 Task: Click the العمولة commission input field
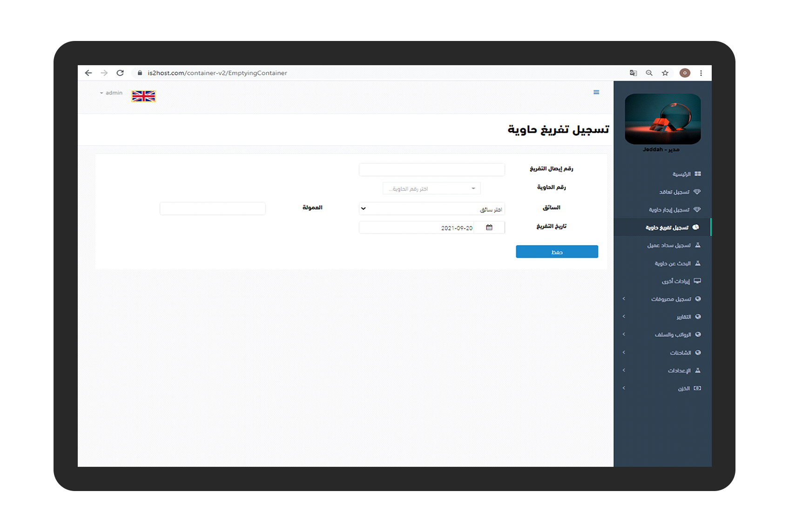213,209
